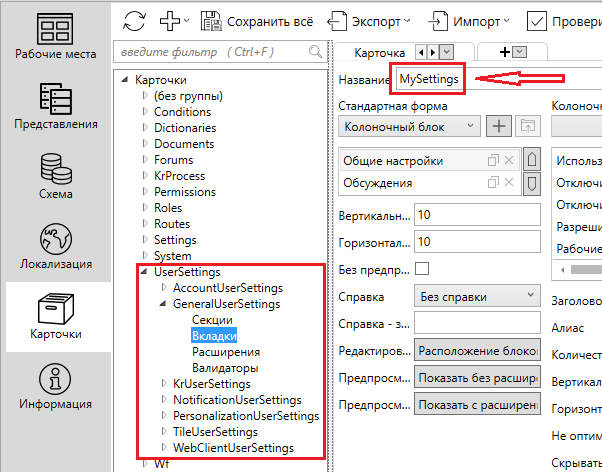
Task: Click the Сохранить всё save icon
Action: tap(211, 20)
